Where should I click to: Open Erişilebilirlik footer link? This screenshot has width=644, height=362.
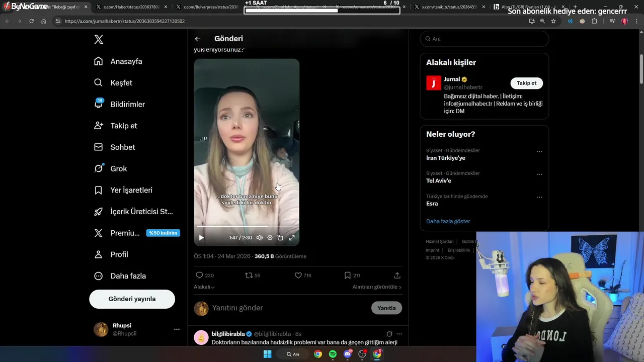tap(459, 250)
